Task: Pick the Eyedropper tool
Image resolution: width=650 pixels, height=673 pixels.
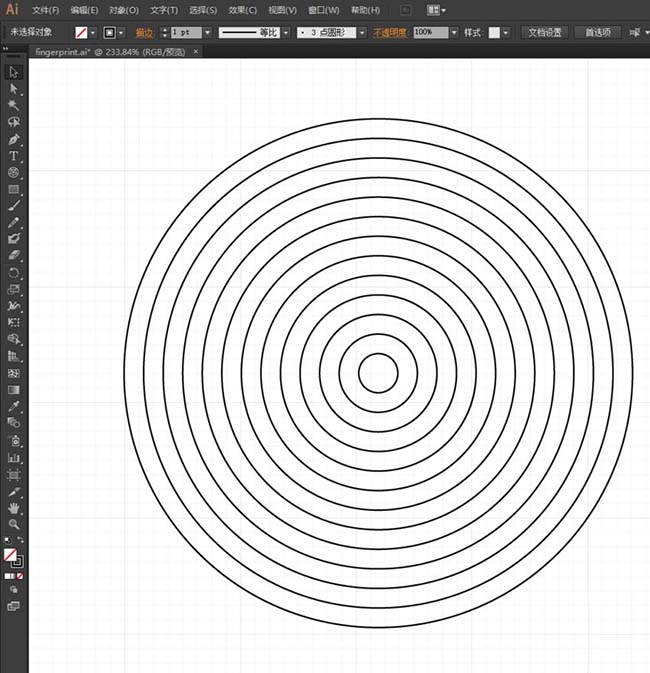Action: tap(14, 406)
